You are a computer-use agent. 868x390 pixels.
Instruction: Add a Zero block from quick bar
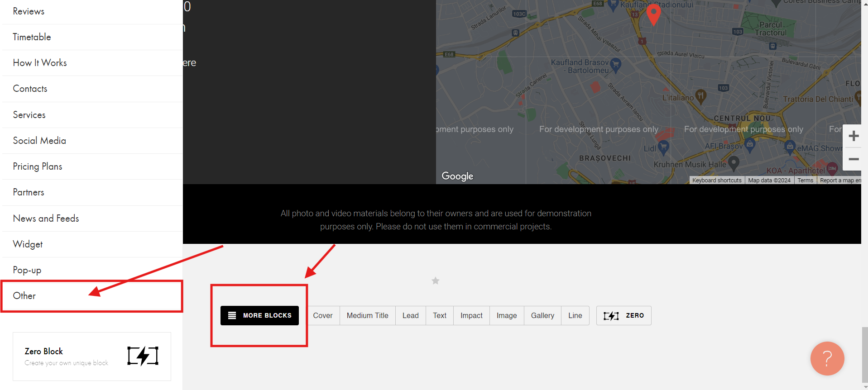(x=623, y=315)
